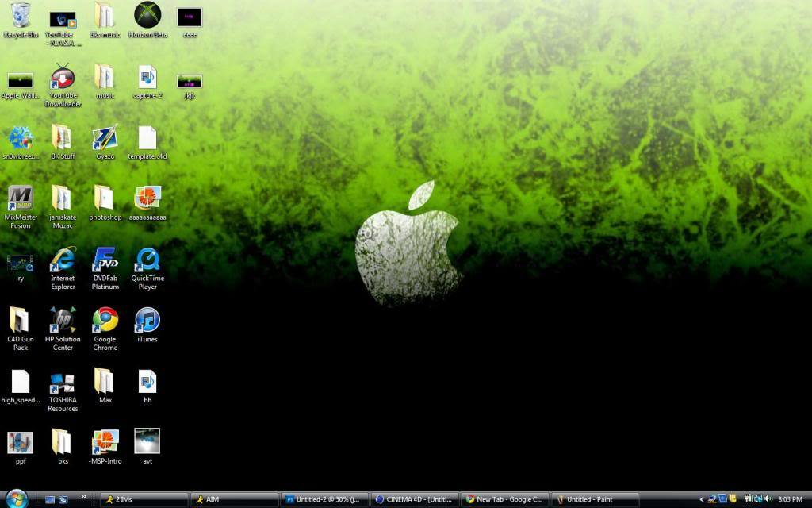Click the Gyazo desktop shortcut

tap(105, 138)
